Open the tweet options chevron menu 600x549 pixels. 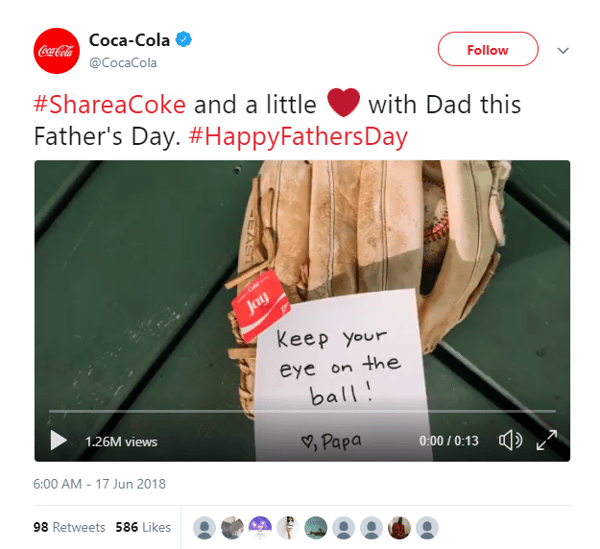pyautogui.click(x=563, y=50)
